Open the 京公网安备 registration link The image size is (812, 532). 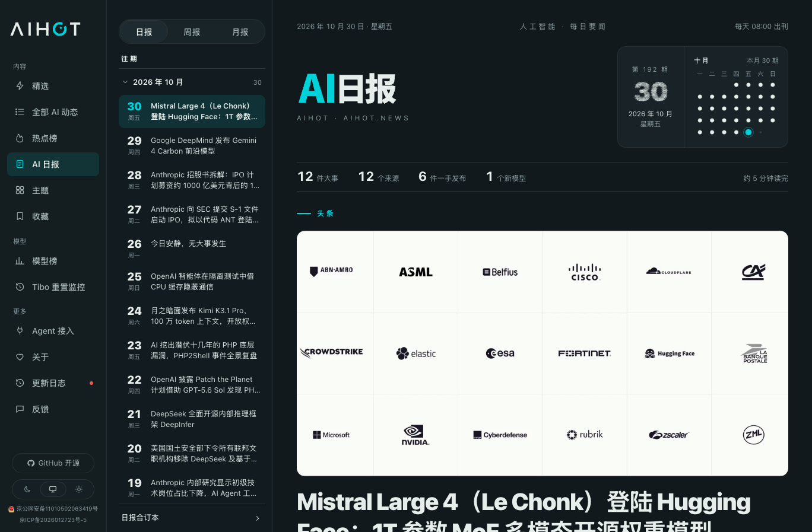coord(53,509)
